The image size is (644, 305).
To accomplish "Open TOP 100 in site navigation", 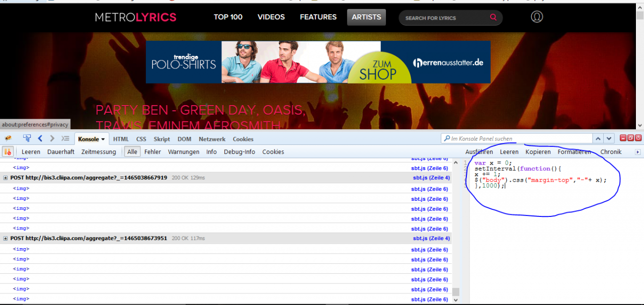I will [x=228, y=17].
